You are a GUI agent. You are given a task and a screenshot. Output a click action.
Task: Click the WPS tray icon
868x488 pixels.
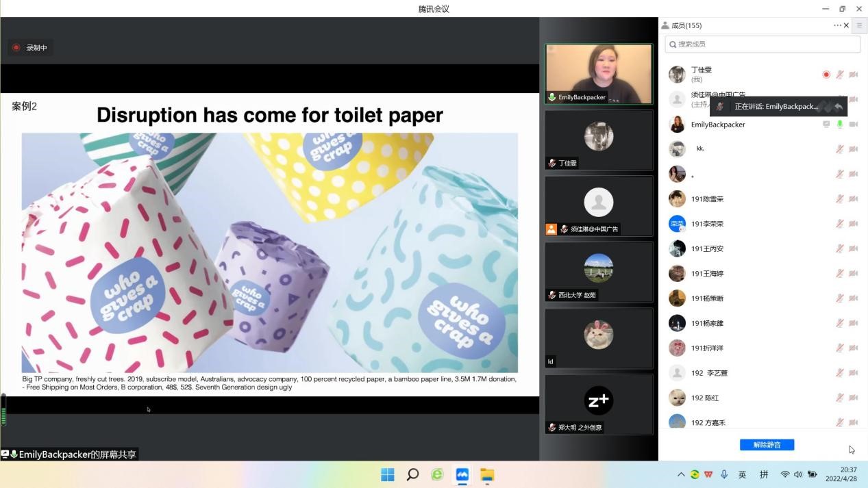(708, 474)
